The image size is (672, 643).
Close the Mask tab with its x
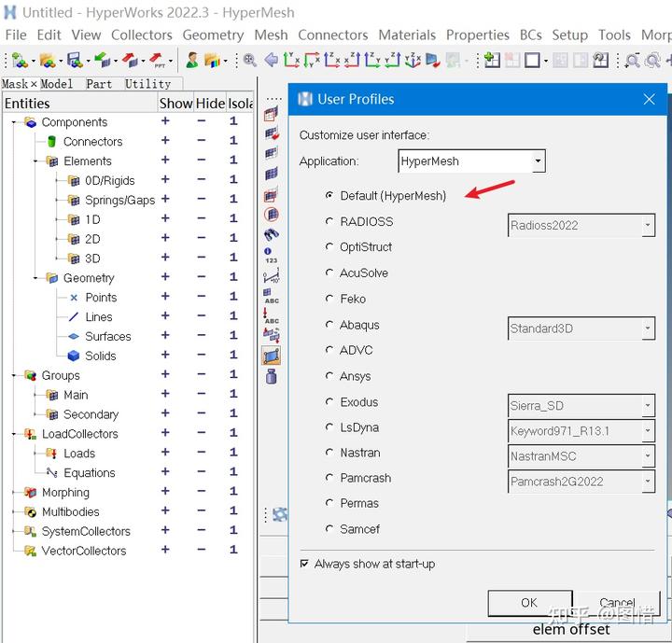point(34,84)
